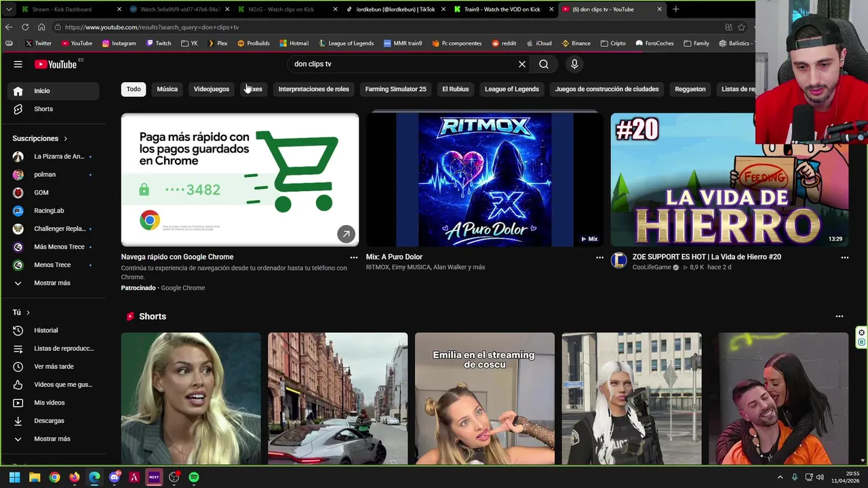The image size is (868, 488).
Task: Open Firefox from the taskbar
Action: (75, 477)
